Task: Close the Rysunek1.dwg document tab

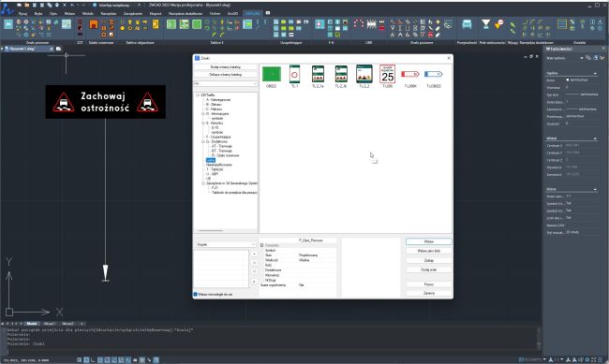Action: click(x=52, y=49)
